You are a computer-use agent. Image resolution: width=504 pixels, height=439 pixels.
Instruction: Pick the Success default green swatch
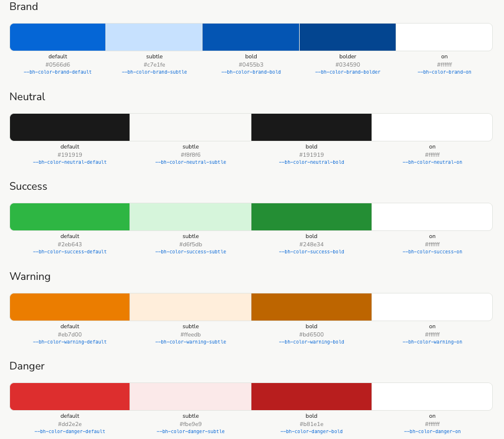(x=69, y=217)
